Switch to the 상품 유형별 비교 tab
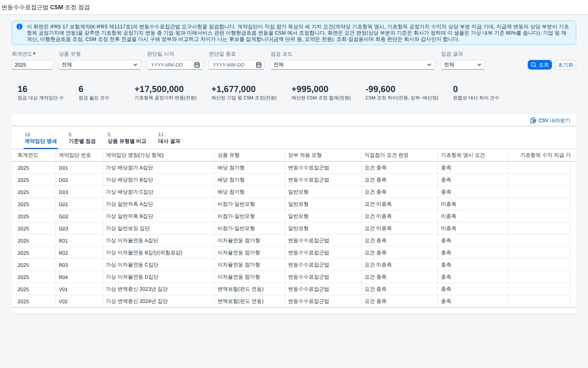Screen dimensions: 588x368 [127, 138]
